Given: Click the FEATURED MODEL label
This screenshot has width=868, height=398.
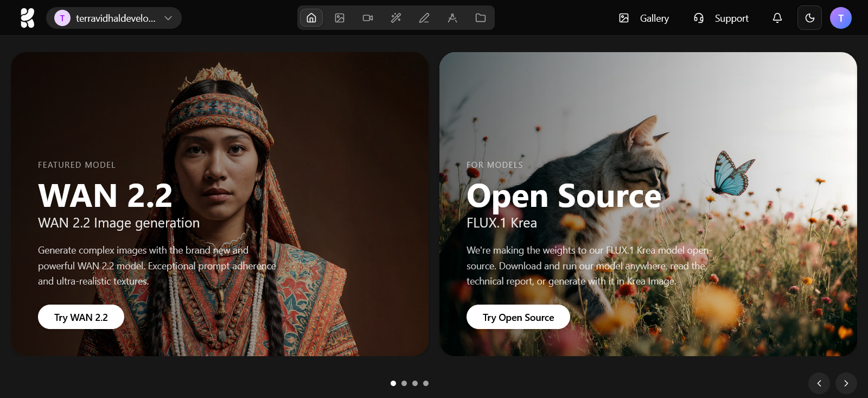Looking at the screenshot, I should pos(76,165).
